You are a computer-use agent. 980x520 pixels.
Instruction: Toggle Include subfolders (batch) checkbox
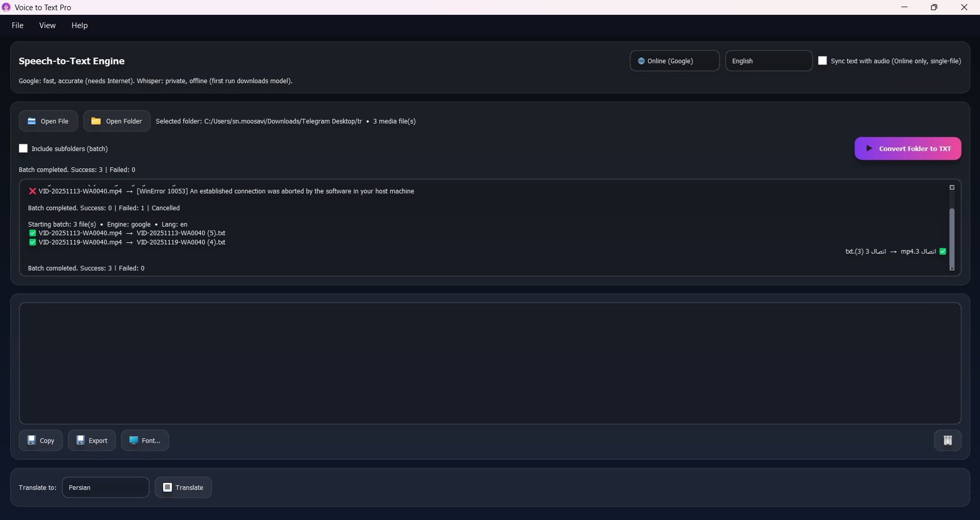[23, 148]
